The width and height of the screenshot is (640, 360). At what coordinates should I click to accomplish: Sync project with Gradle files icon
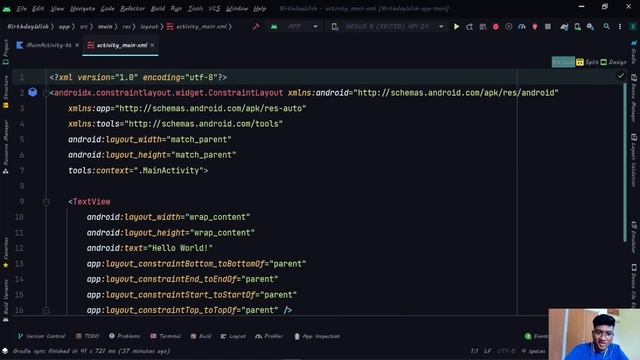point(564,27)
